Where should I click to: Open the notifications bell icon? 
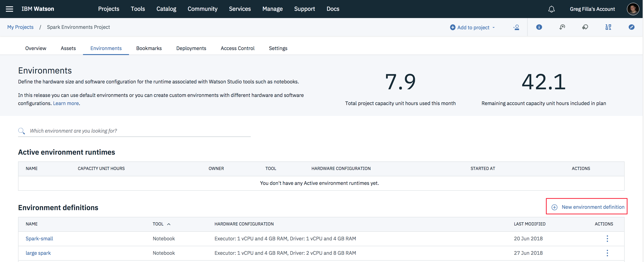(x=552, y=9)
